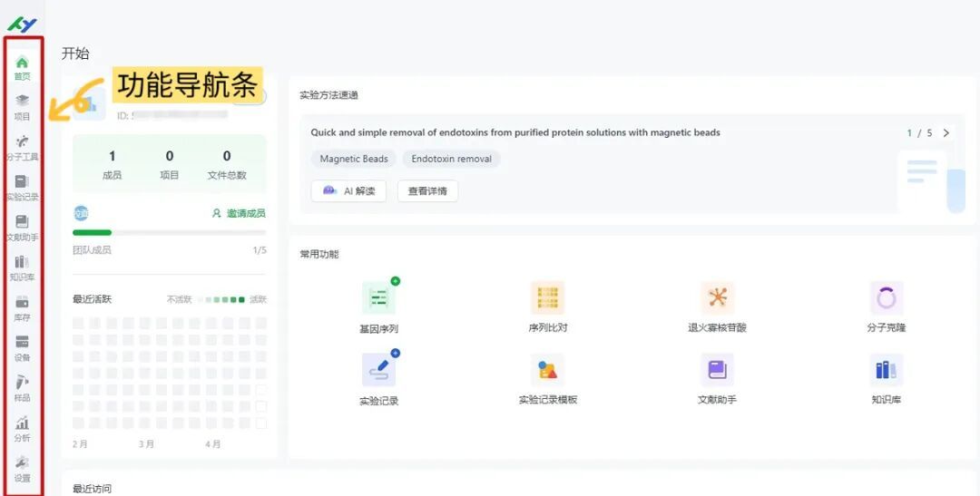
Task: Click the 查看详情 button
Action: point(427,191)
